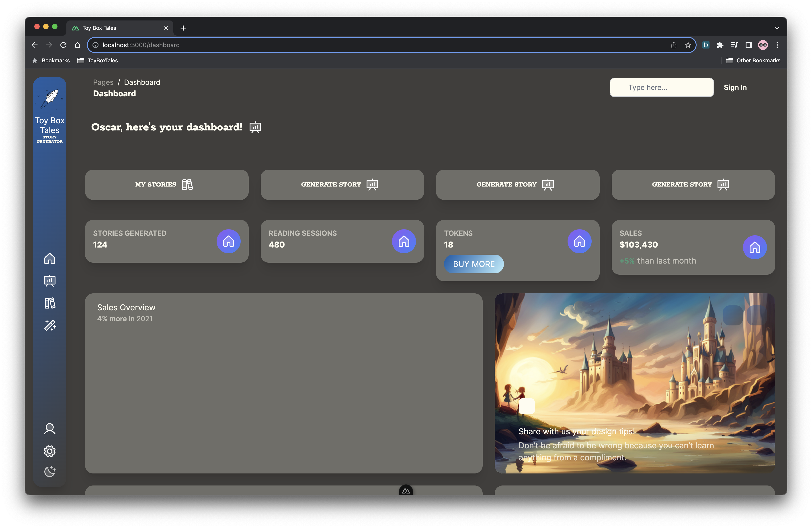This screenshot has width=812, height=528.
Task: Toggle the Dark mode moon icon
Action: (x=49, y=471)
